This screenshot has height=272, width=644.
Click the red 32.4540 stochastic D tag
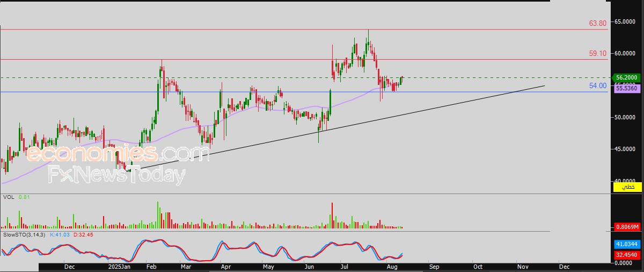(x=627, y=254)
